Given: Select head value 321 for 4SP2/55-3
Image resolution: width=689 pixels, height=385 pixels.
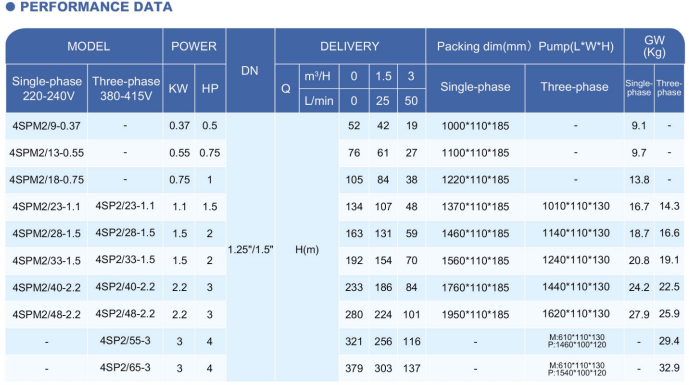Looking at the screenshot, I should pyautogui.click(x=354, y=341).
